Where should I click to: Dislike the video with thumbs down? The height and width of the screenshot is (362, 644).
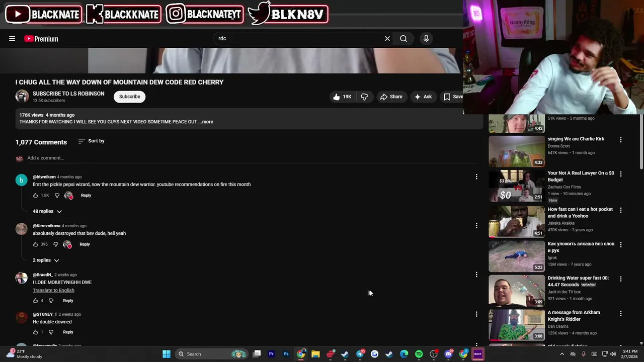tap(365, 97)
